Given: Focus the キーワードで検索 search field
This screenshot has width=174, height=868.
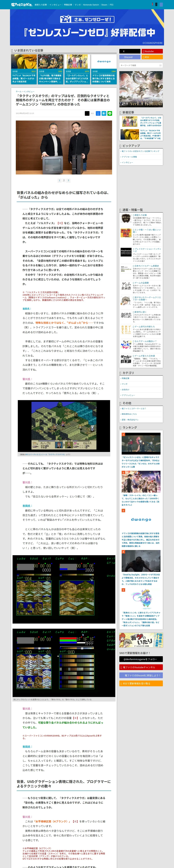Looking at the screenshot, I should click(x=139, y=65).
